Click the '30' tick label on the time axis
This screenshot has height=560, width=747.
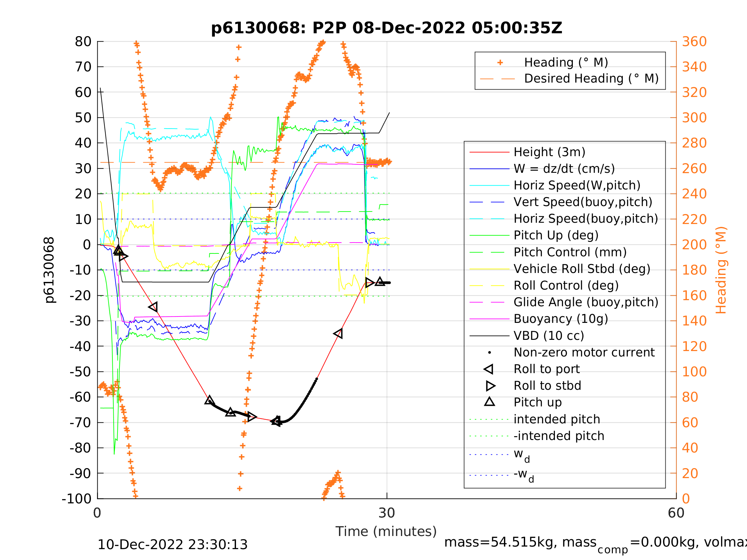[387, 513]
